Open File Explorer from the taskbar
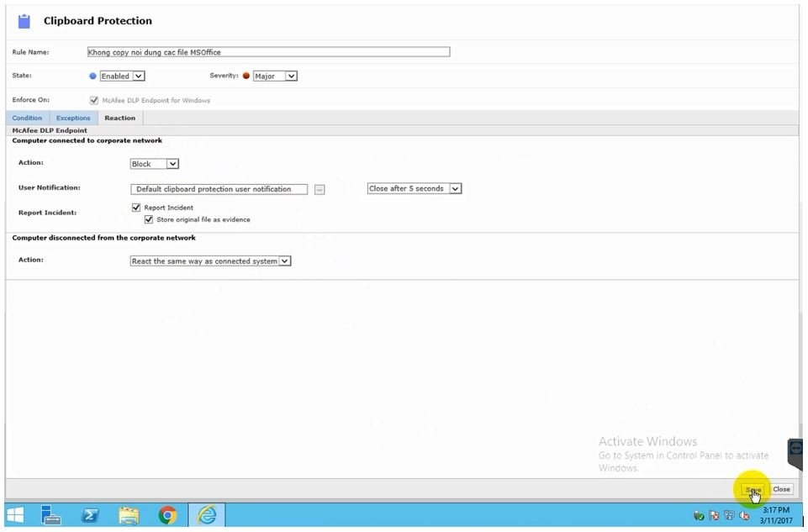Viewport: 808px width, 532px height. click(x=129, y=515)
